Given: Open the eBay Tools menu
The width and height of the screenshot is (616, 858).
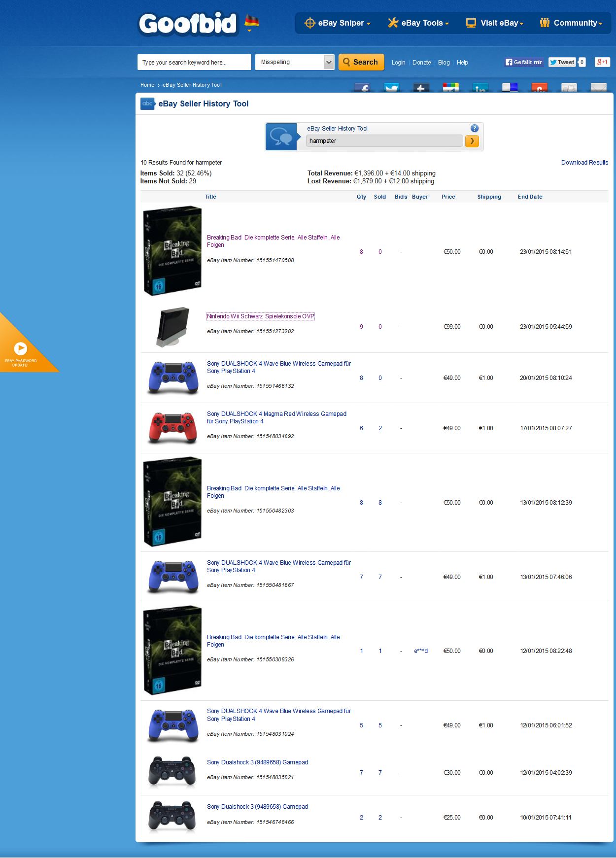Looking at the screenshot, I should (418, 23).
